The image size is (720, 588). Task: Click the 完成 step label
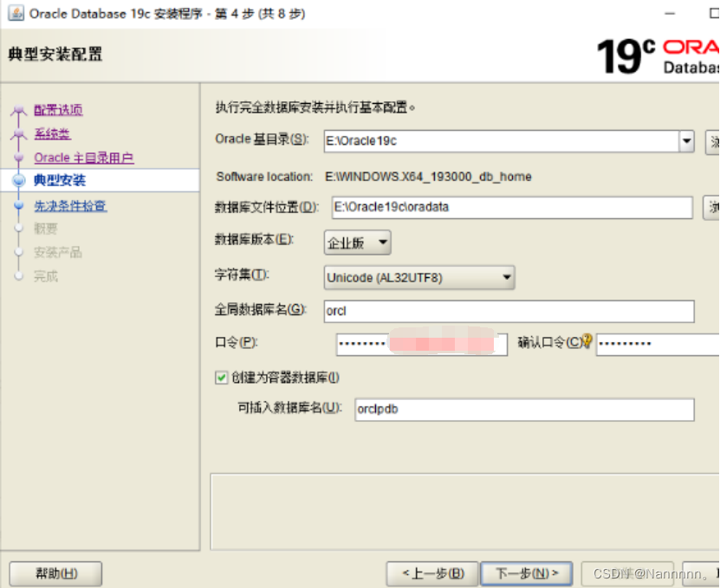(x=45, y=276)
